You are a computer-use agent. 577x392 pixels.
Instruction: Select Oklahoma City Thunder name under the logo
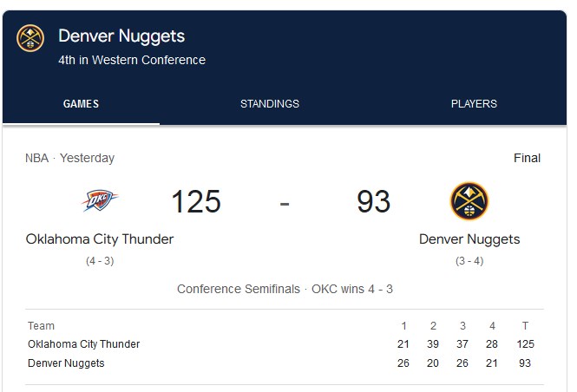click(100, 239)
